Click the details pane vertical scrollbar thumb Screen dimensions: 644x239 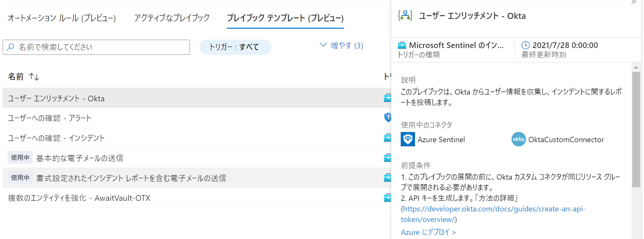636,129
